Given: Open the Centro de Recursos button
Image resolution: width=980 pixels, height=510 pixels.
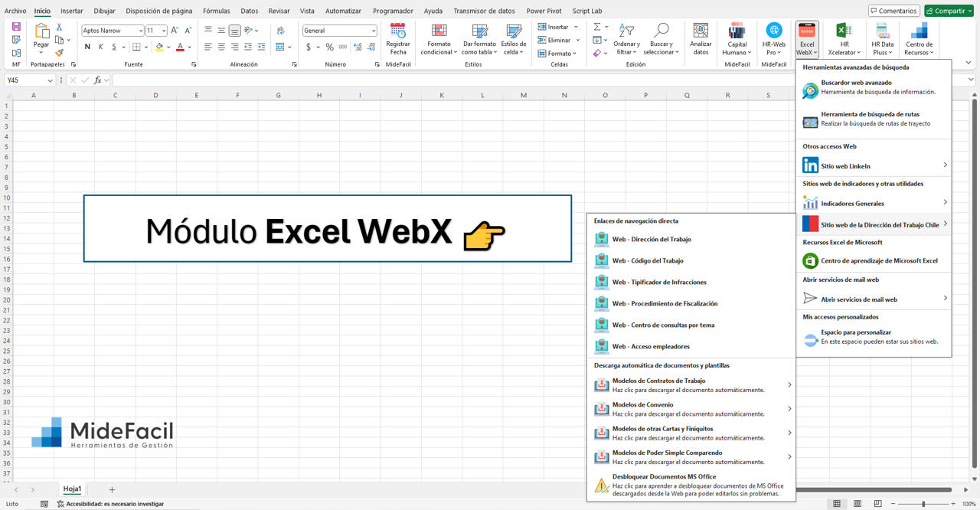Looking at the screenshot, I should 919,38.
